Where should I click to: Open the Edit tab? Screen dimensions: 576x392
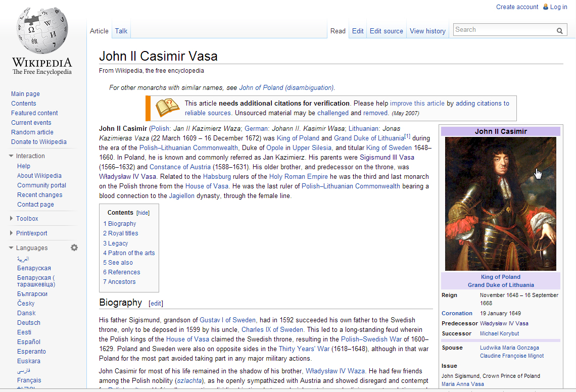(358, 31)
